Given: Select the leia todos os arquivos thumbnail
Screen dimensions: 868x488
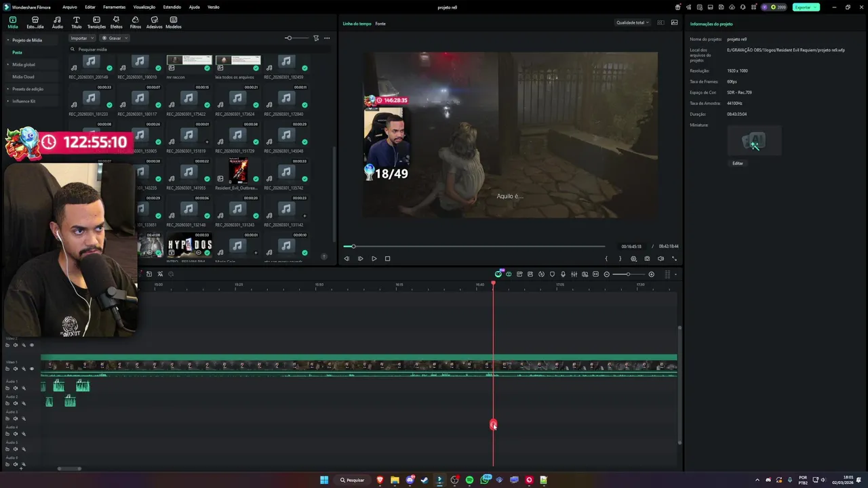Looking at the screenshot, I should [238, 64].
